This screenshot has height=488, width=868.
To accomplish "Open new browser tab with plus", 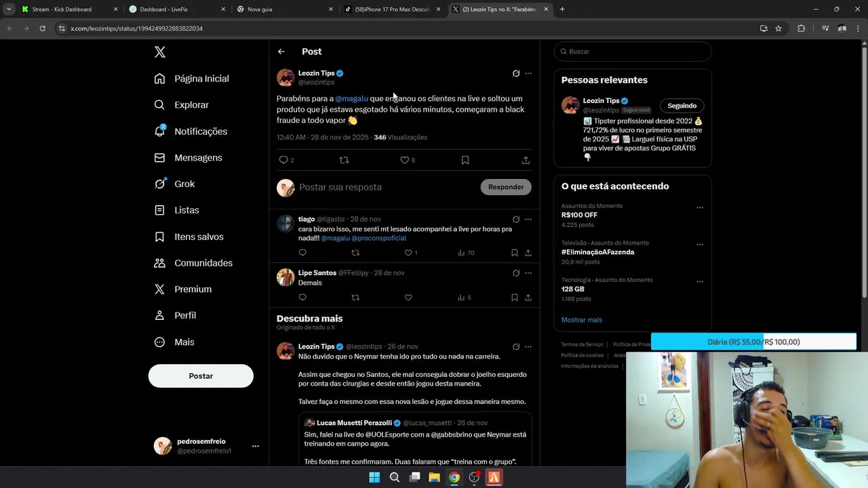I will tap(562, 9).
